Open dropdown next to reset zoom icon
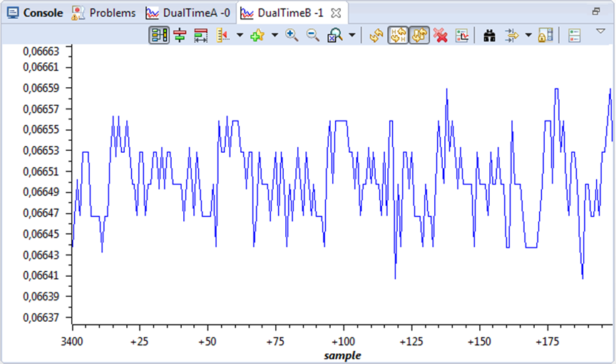This screenshot has height=364, width=616. pyautogui.click(x=352, y=36)
